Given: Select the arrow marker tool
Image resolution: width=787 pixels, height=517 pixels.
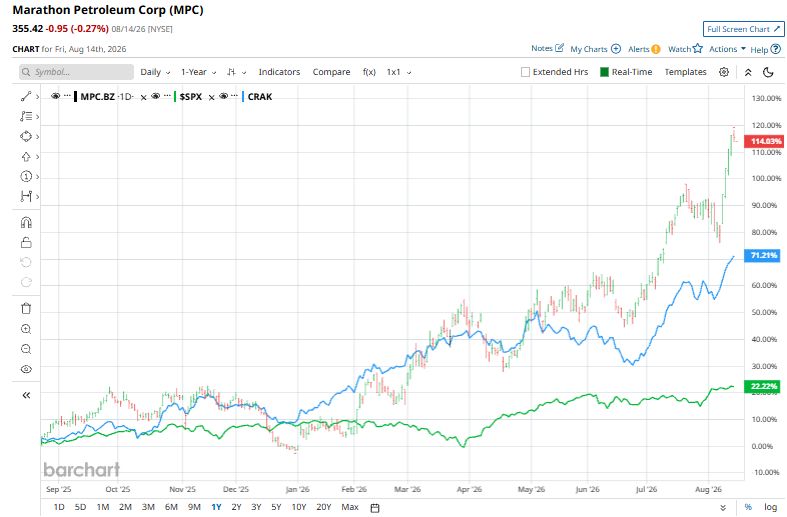Looking at the screenshot, I should 26,157.
